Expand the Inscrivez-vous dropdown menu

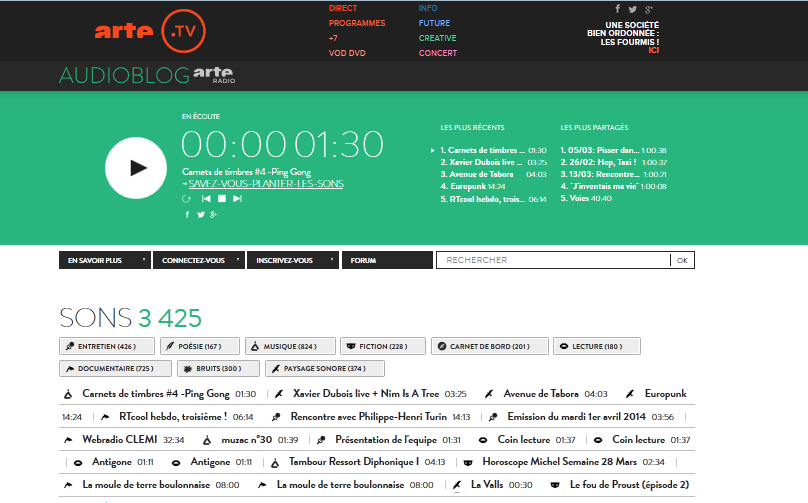click(x=292, y=260)
